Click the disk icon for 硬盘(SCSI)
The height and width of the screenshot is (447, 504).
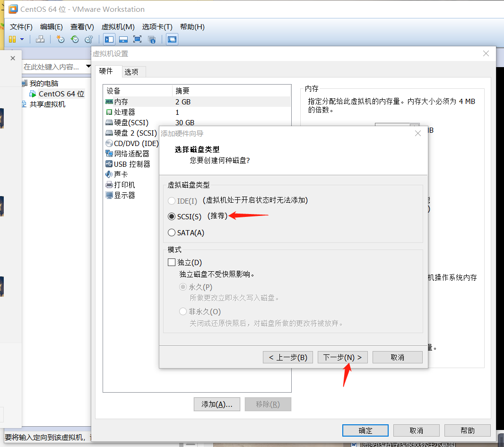(109, 122)
